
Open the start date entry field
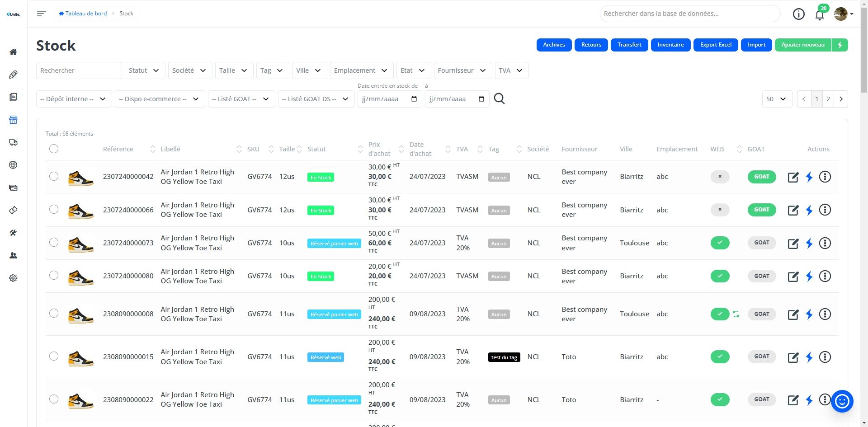(390, 99)
